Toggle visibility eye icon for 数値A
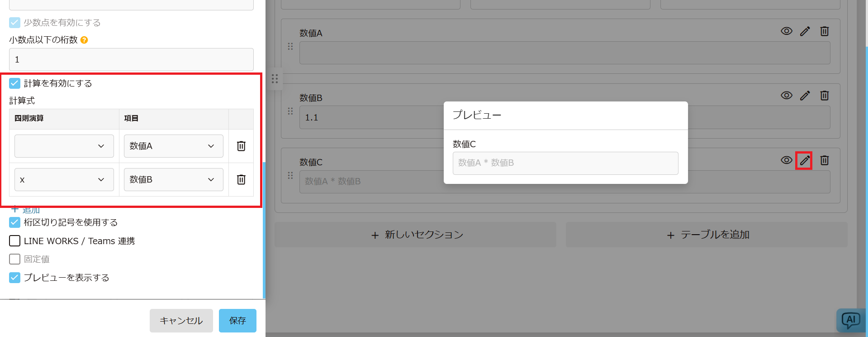Image resolution: width=868 pixels, height=337 pixels. tap(786, 31)
